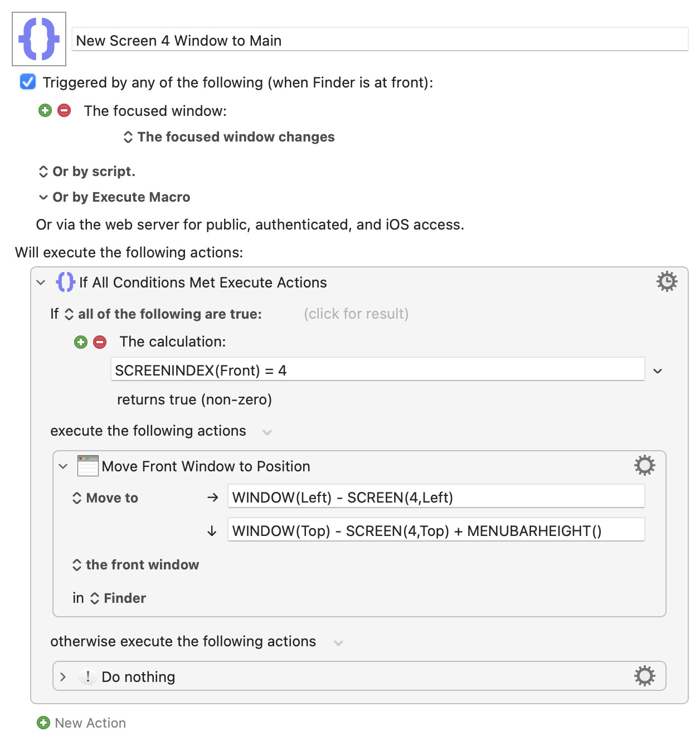
Task: Open gear menu for If All Conditions action
Action: (667, 282)
